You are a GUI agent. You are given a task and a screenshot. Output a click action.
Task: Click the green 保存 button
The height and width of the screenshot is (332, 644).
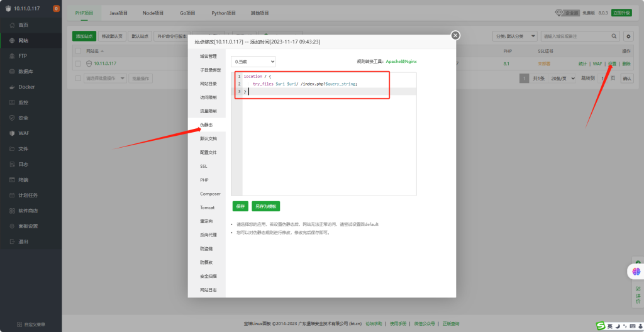tap(240, 206)
